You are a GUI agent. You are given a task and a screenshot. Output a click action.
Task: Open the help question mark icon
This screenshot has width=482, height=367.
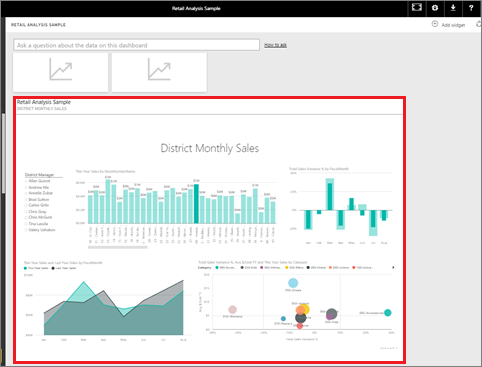coord(471,8)
